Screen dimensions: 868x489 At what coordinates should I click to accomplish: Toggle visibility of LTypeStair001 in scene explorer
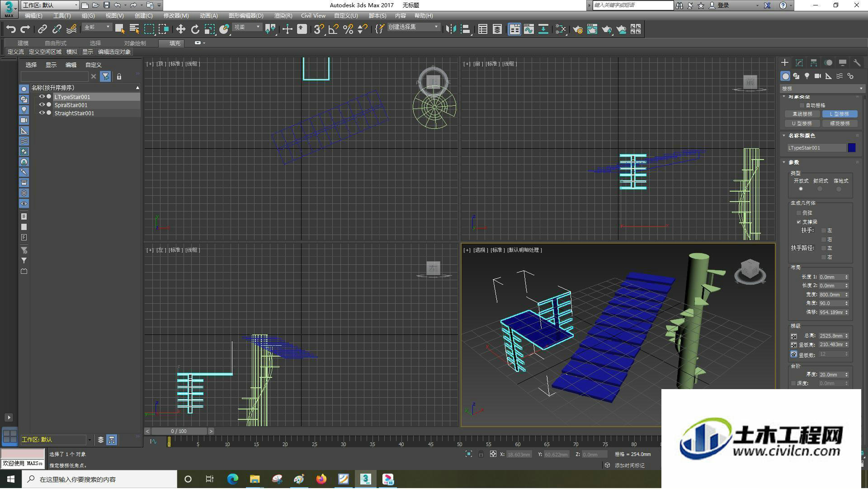coord(42,97)
